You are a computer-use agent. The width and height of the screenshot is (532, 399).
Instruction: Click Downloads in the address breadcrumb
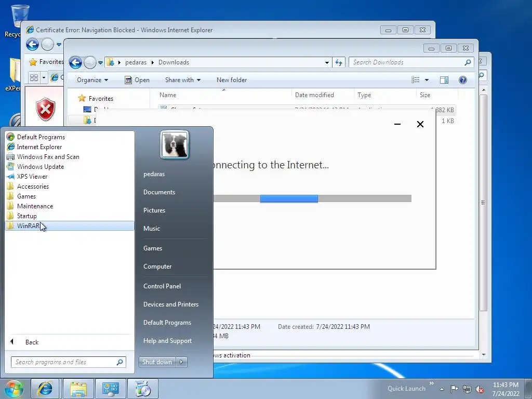pyautogui.click(x=174, y=62)
